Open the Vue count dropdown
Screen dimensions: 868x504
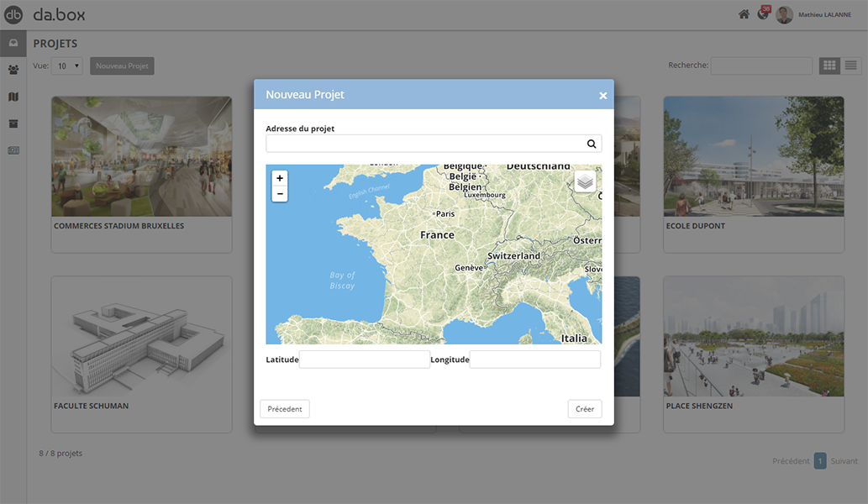(x=67, y=66)
